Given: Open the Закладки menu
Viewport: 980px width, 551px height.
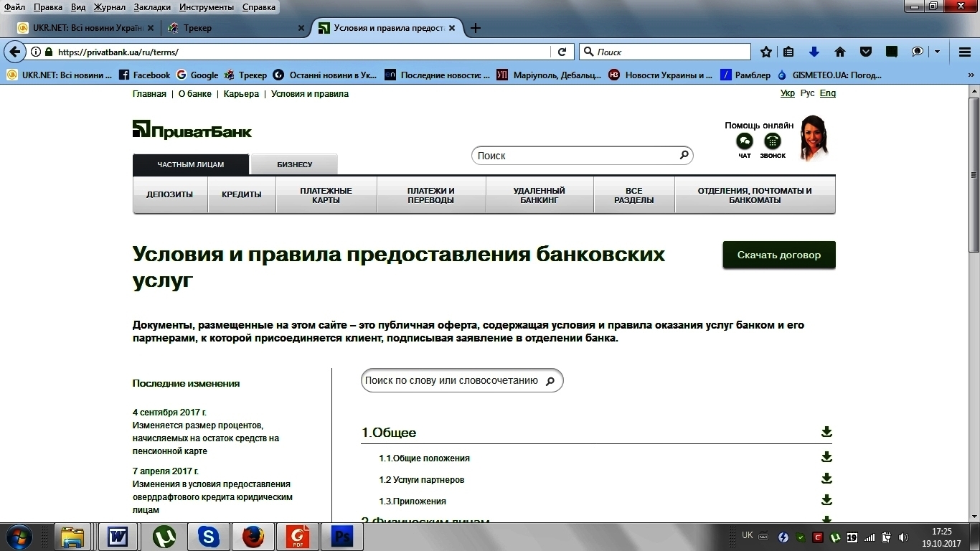Looking at the screenshot, I should click(x=152, y=7).
